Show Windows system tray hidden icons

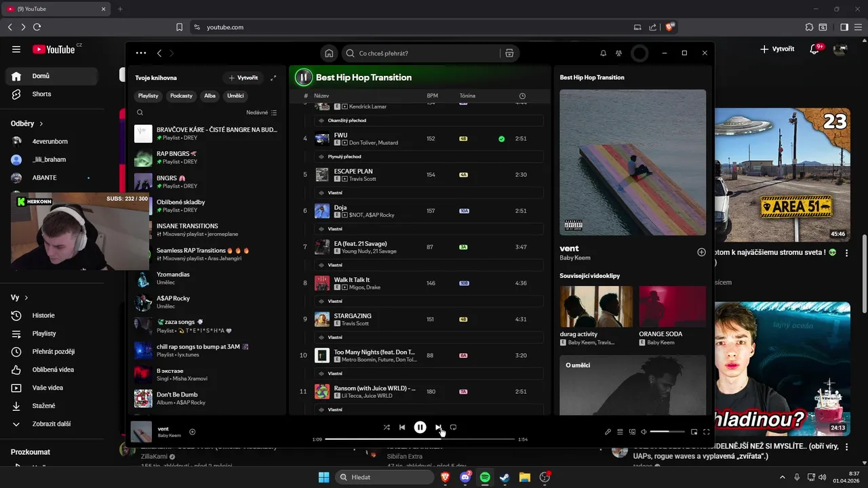tap(782, 477)
